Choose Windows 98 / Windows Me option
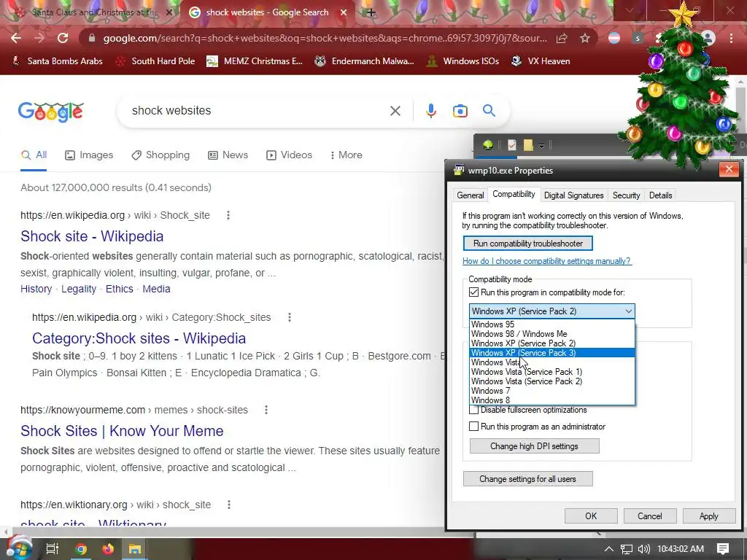Image resolution: width=747 pixels, height=560 pixels. [552, 334]
